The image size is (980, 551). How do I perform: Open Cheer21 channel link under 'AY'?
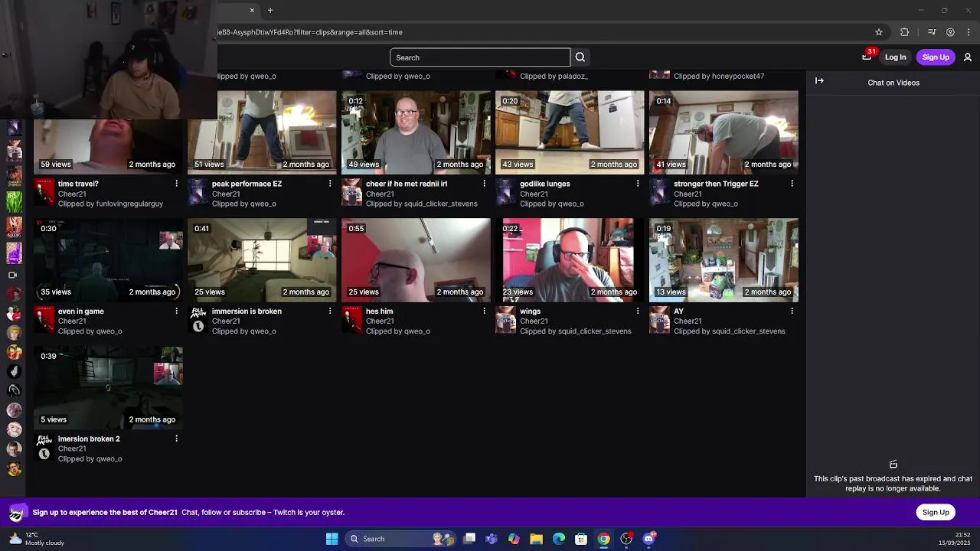pyautogui.click(x=688, y=321)
